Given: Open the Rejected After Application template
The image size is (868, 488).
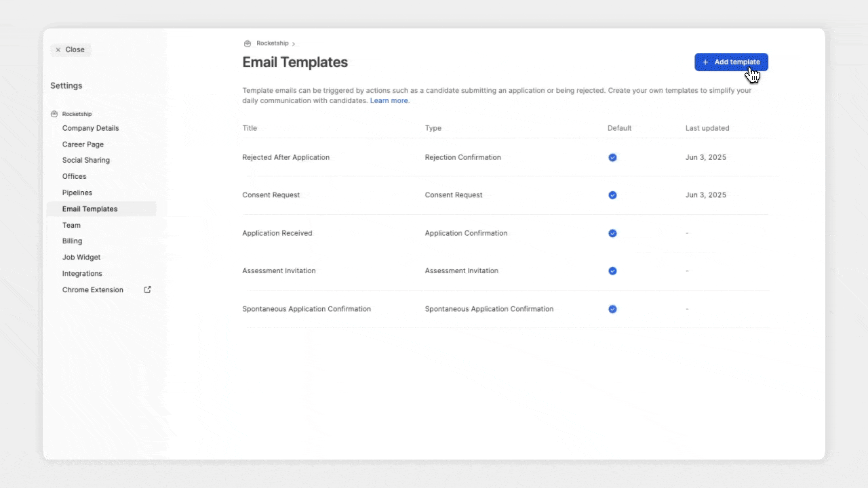Looking at the screenshot, I should [x=285, y=157].
